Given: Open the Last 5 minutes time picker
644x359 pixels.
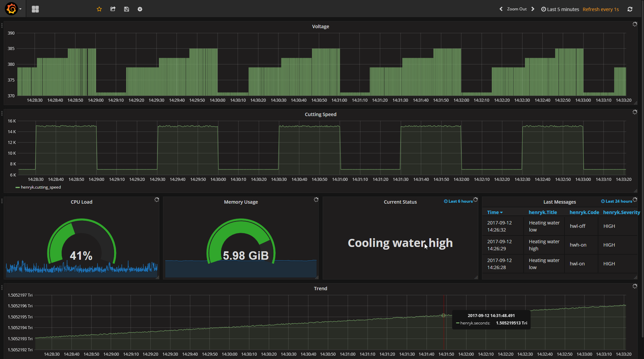Looking at the screenshot, I should pos(560,9).
